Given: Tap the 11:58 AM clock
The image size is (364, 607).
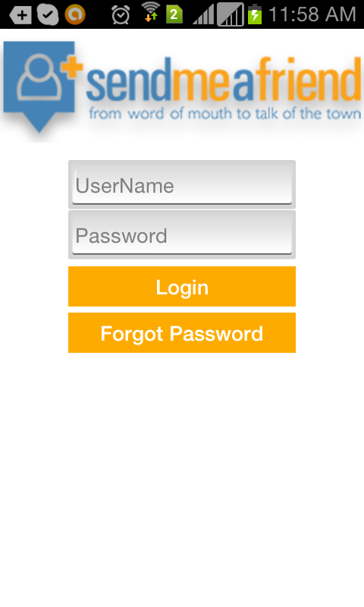Looking at the screenshot, I should pyautogui.click(x=312, y=14).
